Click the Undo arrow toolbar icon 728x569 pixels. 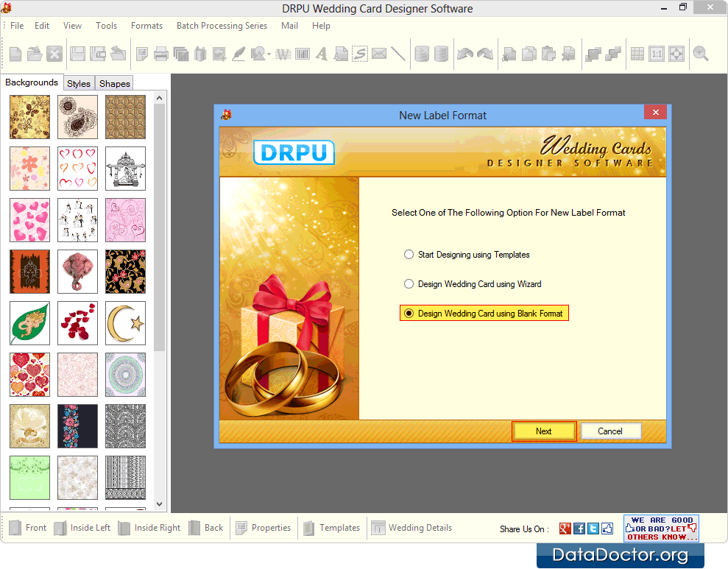pos(465,54)
